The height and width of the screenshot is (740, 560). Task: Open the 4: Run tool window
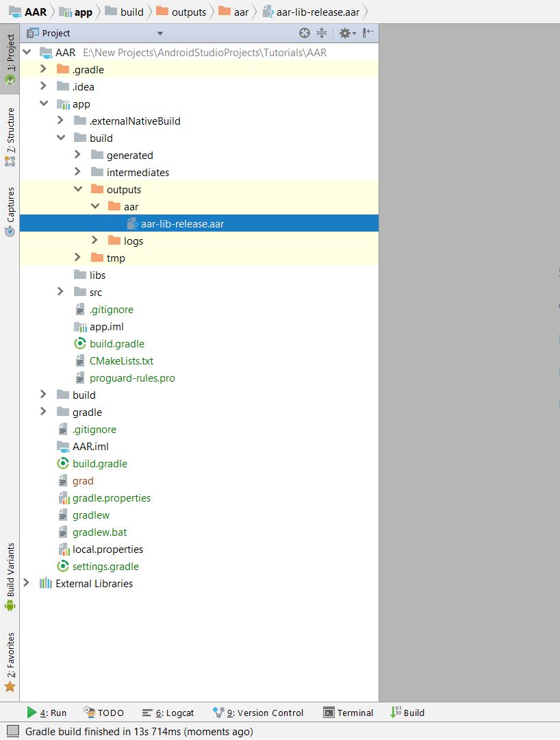(47, 713)
